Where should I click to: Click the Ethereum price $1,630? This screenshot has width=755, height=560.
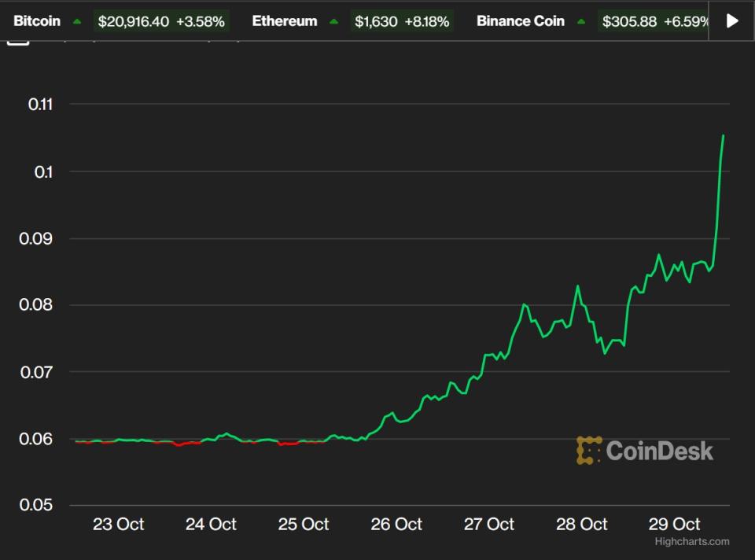376,21
